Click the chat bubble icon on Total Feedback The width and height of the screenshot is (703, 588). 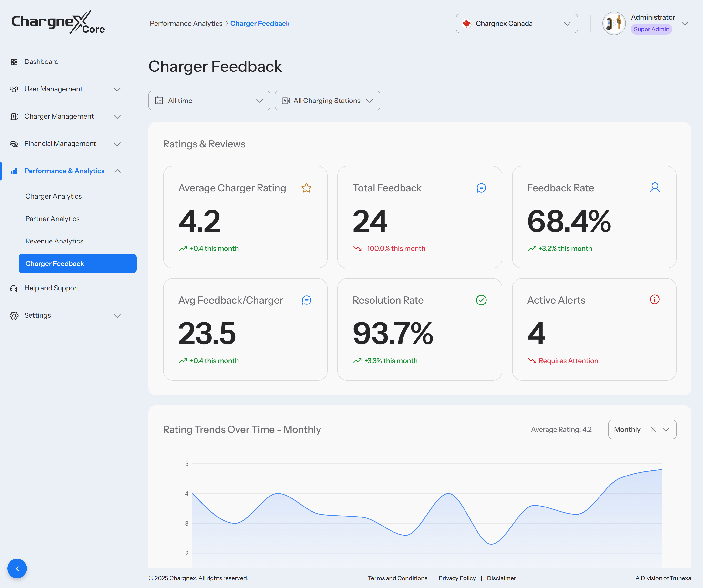[481, 188]
